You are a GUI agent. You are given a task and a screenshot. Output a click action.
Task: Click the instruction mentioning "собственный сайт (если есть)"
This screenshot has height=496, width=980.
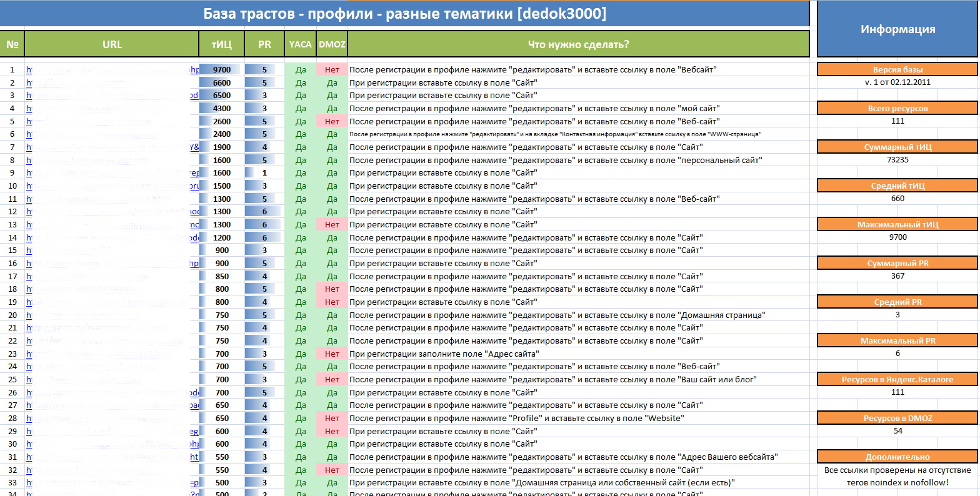(x=542, y=483)
